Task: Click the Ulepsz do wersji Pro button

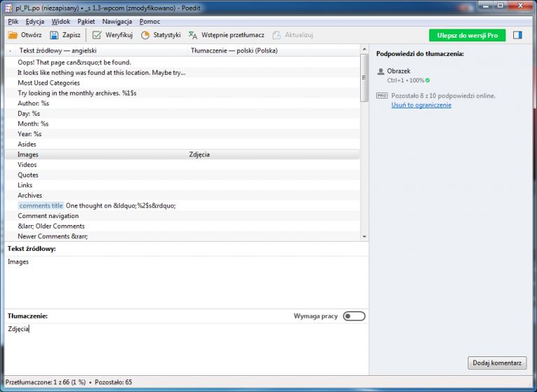Action: (467, 35)
